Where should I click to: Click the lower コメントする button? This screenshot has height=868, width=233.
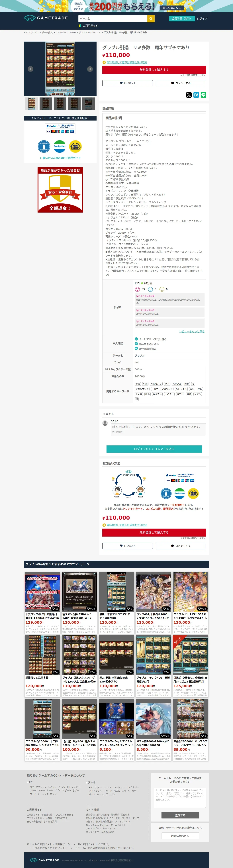point(181,546)
